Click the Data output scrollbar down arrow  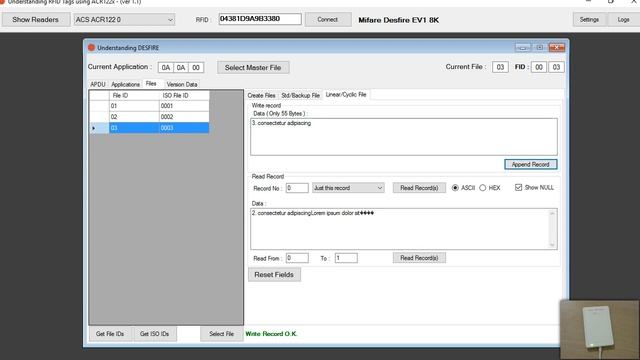click(x=552, y=245)
